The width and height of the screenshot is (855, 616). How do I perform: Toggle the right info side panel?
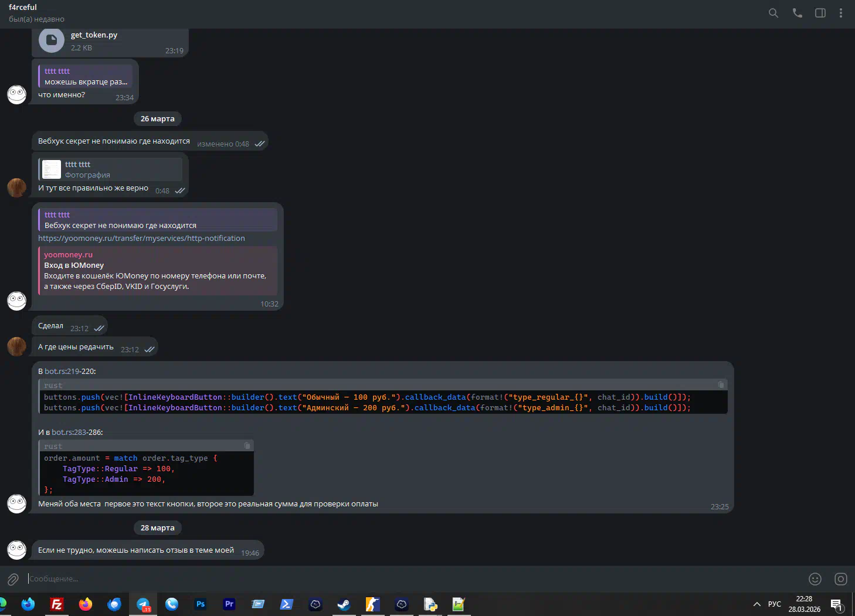coord(820,13)
